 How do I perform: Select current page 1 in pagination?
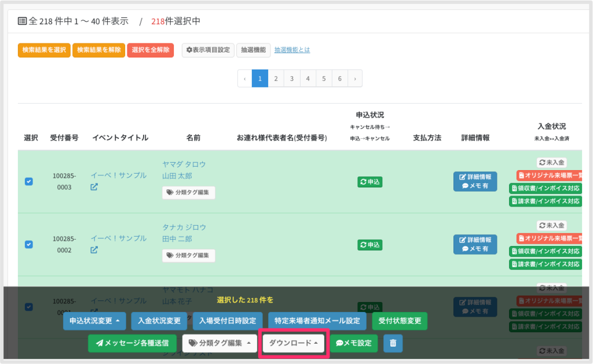coord(260,79)
